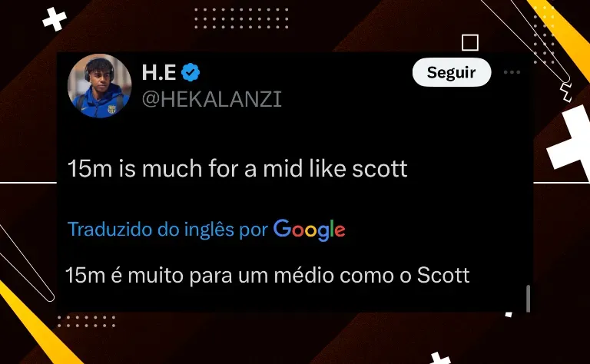Open the @HEKALANZI handle link
The height and width of the screenshot is (364, 590).
pyautogui.click(x=212, y=99)
